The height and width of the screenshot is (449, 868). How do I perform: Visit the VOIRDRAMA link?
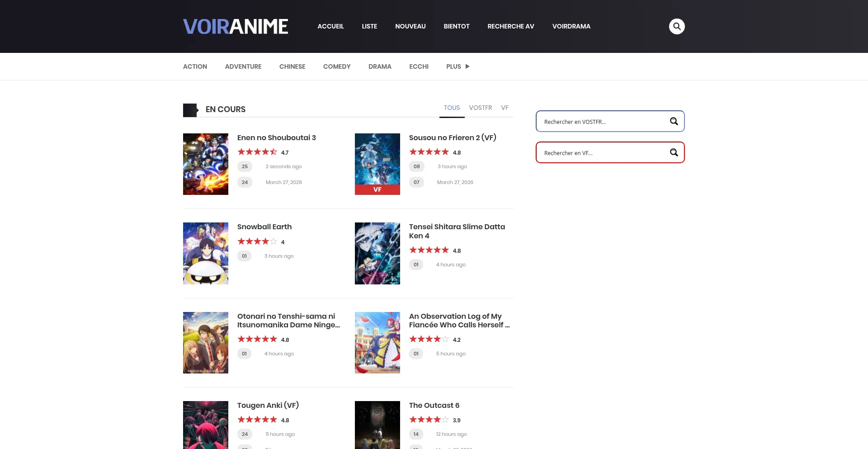[571, 26]
